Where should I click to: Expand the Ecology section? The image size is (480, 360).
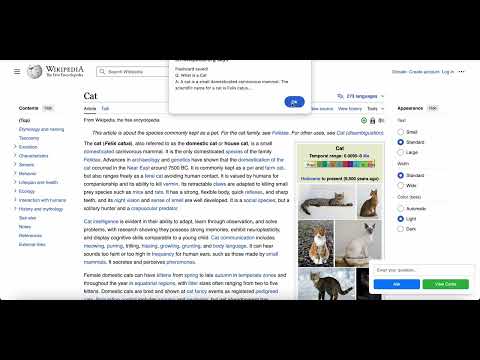[x=15, y=191]
